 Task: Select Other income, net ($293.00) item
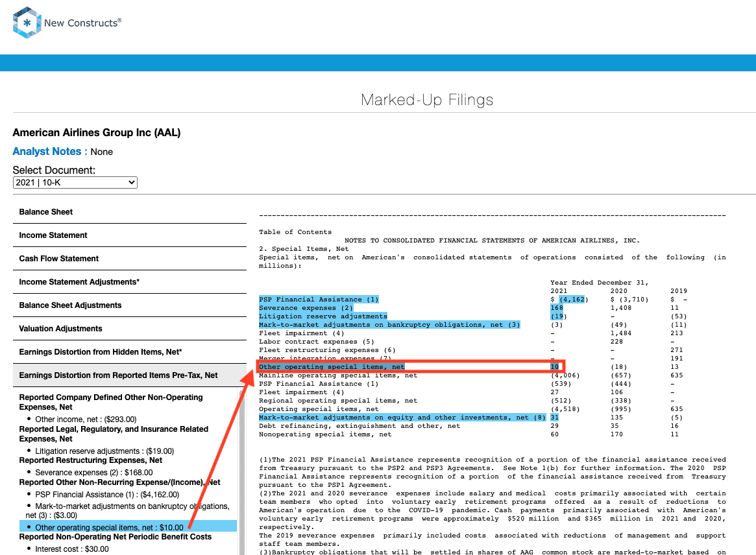click(x=86, y=419)
